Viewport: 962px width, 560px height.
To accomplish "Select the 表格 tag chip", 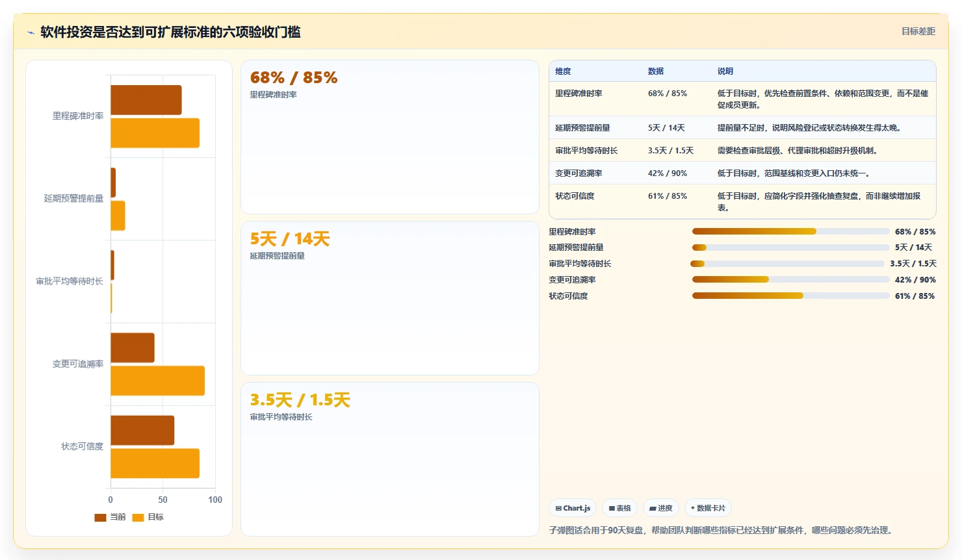I will 619,508.
